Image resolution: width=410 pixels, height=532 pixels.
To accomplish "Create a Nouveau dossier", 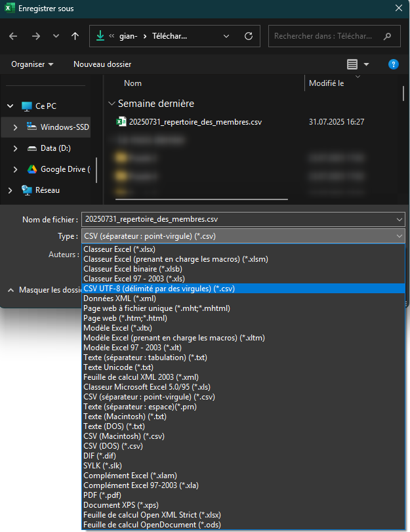I will pyautogui.click(x=102, y=64).
